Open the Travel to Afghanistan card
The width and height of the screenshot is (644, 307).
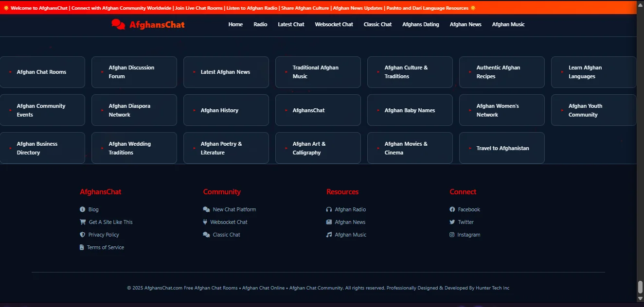(501, 148)
